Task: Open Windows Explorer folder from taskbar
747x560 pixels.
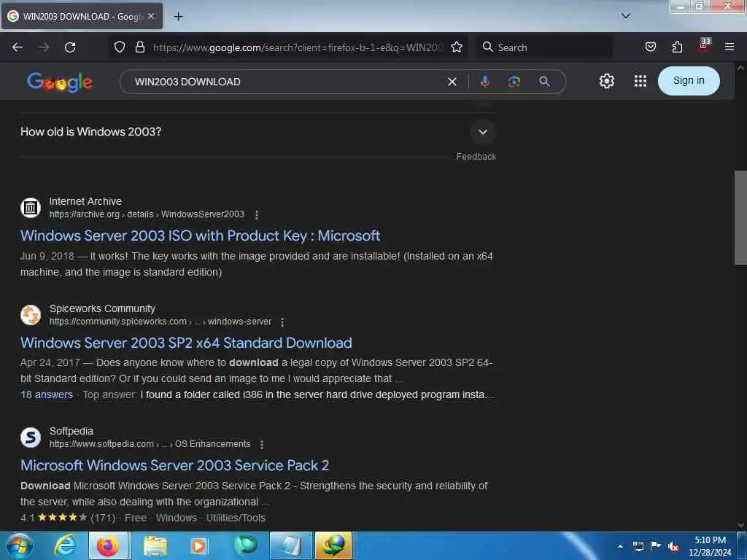Action: [x=155, y=545]
